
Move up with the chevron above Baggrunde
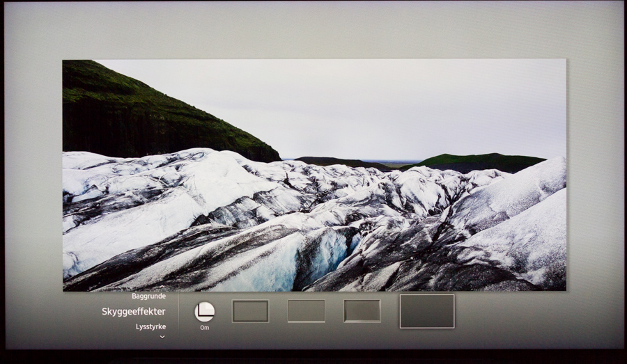click(x=162, y=287)
